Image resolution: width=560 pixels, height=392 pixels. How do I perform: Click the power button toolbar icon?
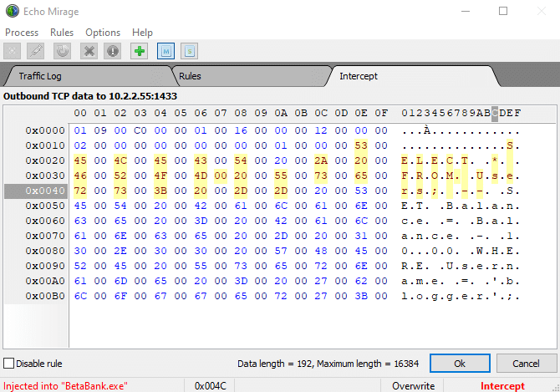(x=63, y=51)
